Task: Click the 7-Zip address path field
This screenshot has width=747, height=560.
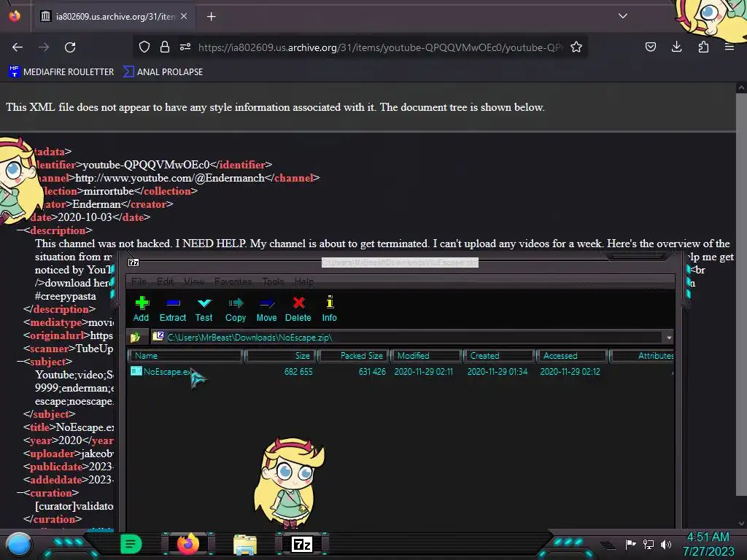Action: pos(408,338)
